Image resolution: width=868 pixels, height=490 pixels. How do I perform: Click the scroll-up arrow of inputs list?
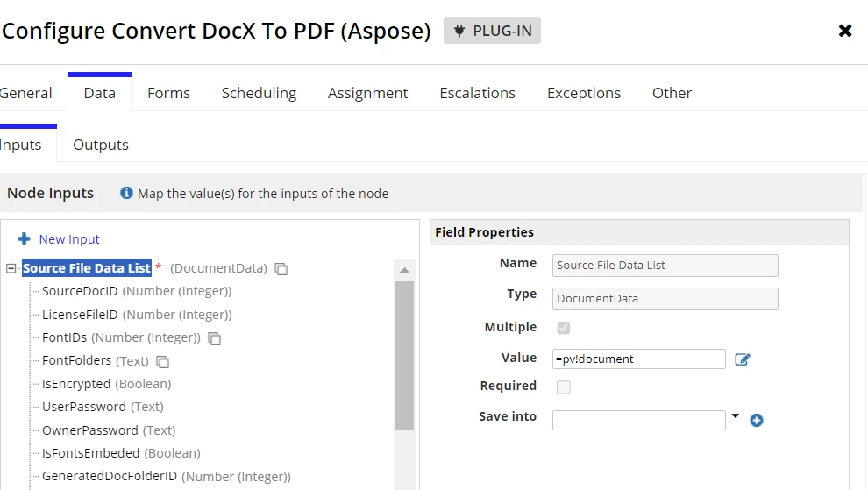[405, 270]
